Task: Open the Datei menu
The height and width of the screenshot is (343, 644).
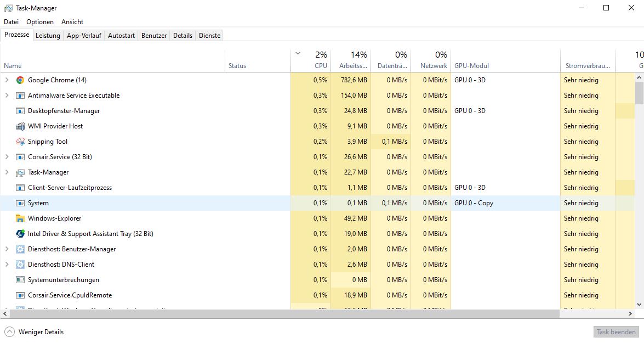Action: click(11, 22)
